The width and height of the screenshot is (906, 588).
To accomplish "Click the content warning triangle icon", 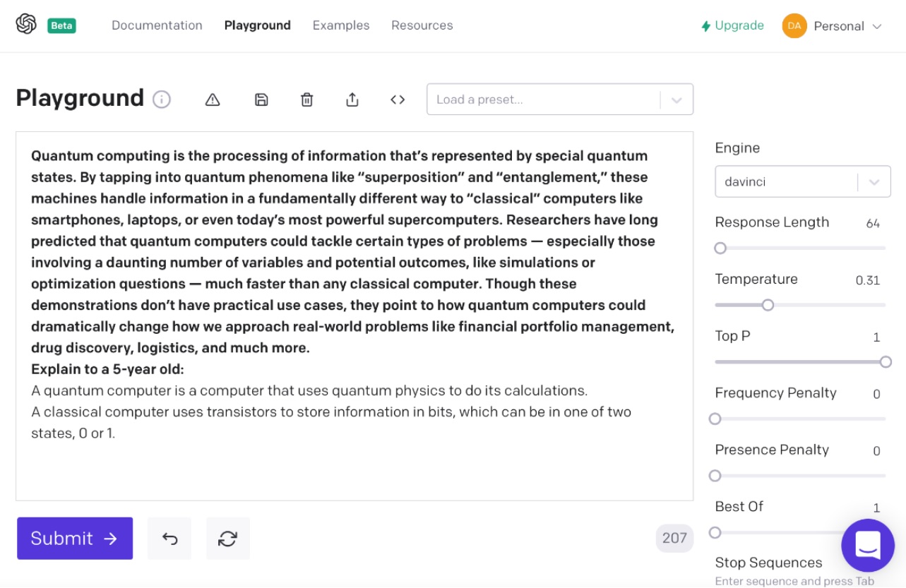I will (x=213, y=100).
